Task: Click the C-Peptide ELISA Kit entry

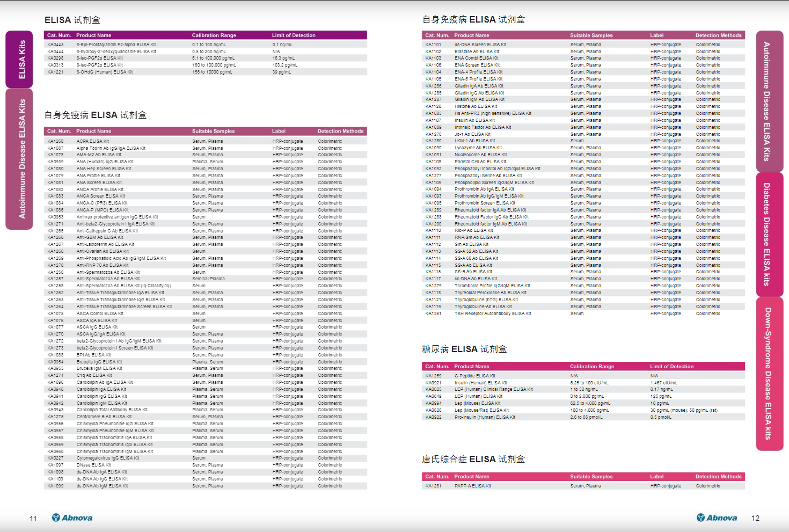Action: coord(475,376)
